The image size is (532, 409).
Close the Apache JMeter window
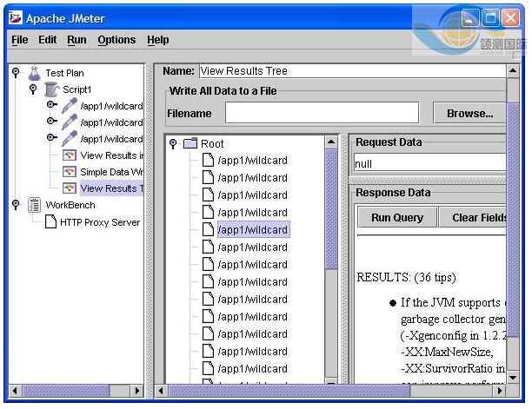click(510, 17)
